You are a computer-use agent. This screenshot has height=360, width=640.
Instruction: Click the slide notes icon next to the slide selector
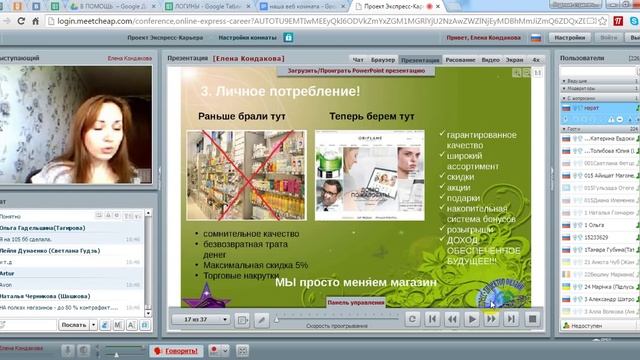point(242,320)
